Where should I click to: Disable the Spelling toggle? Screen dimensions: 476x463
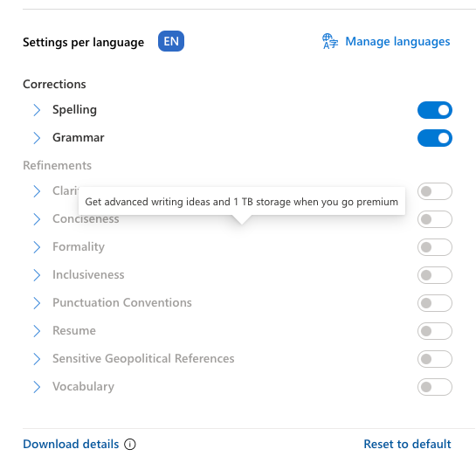[x=435, y=110]
